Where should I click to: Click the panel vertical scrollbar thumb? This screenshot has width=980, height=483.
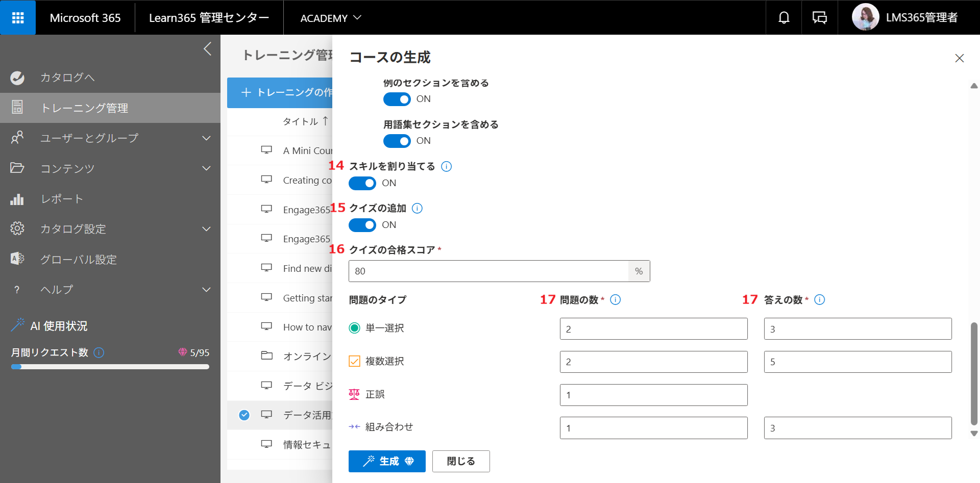(974, 373)
